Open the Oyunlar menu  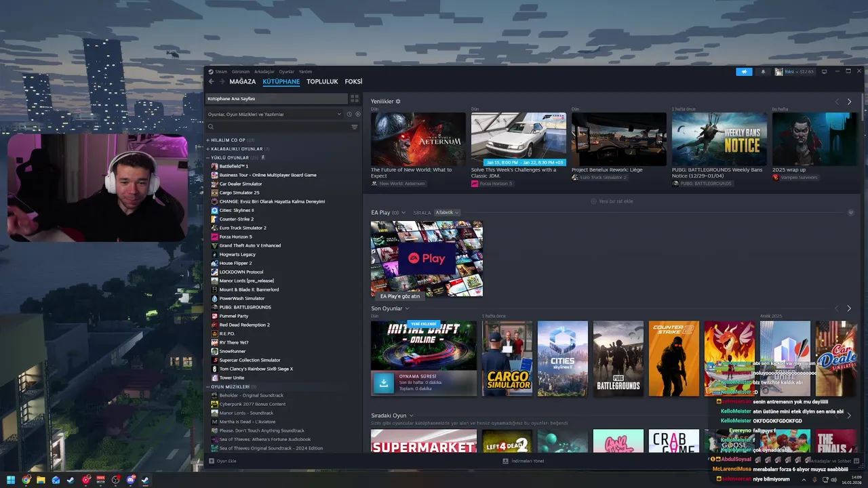287,72
